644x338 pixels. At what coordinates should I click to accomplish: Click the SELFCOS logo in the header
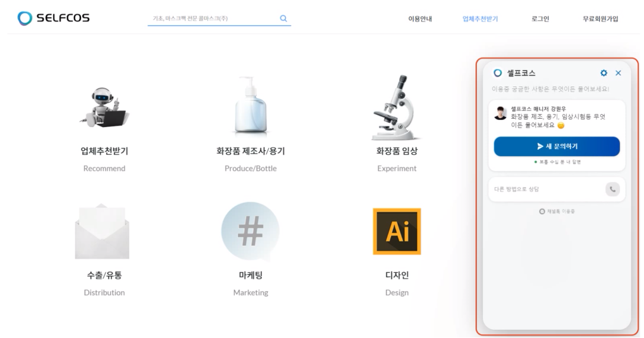(54, 18)
